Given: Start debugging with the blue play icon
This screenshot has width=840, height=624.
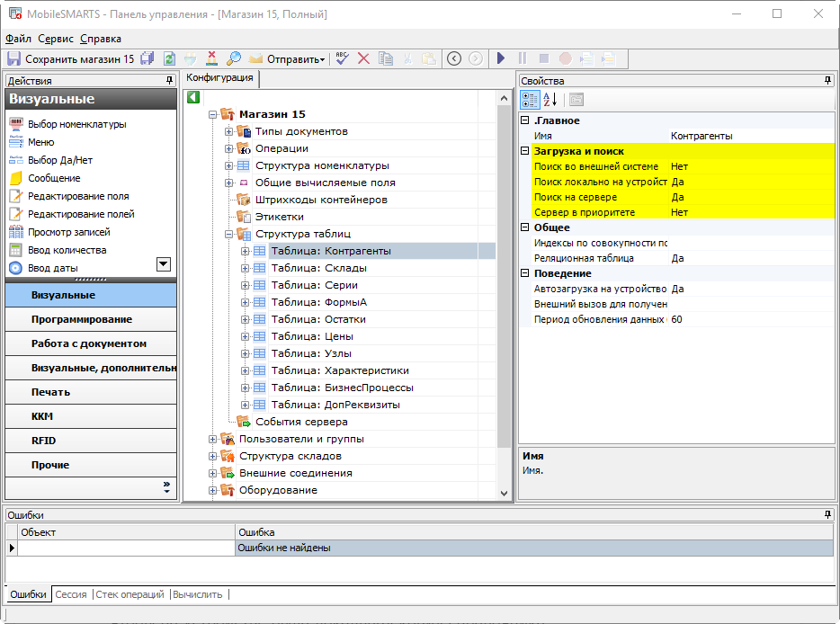Looking at the screenshot, I should click(501, 58).
